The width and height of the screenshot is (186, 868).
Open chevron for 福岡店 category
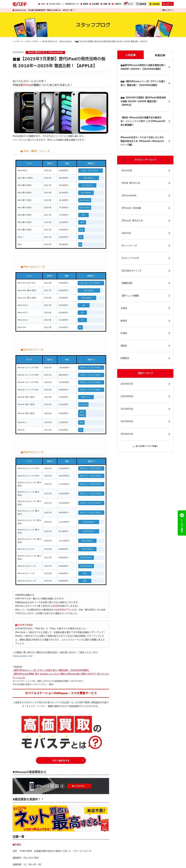pyautogui.click(x=169, y=346)
